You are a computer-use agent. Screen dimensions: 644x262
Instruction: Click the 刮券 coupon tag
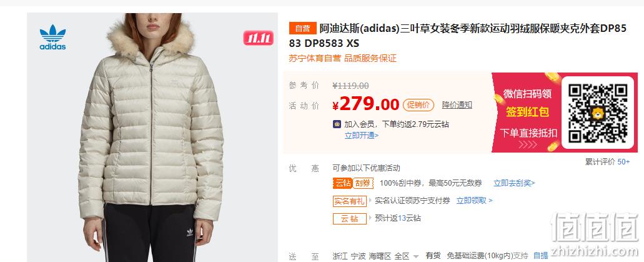(363, 183)
